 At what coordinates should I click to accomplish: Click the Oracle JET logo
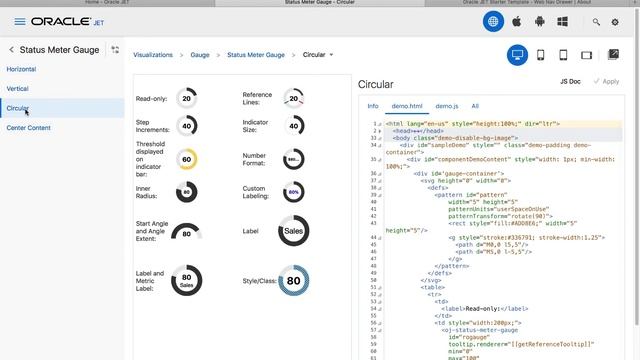(x=67, y=22)
